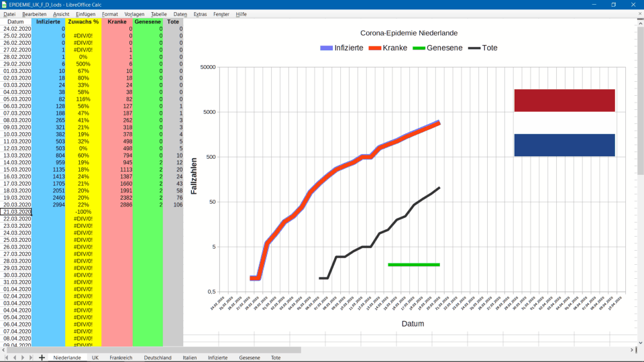Expand the Extras menu
644x362 pixels.
click(x=200, y=14)
